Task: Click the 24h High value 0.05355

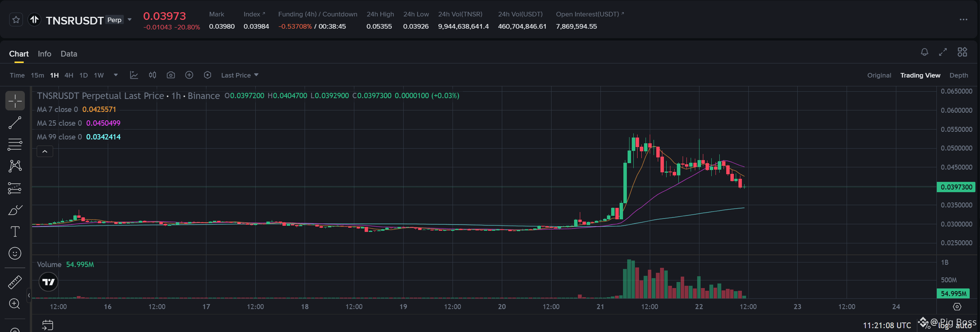Action: tap(379, 26)
